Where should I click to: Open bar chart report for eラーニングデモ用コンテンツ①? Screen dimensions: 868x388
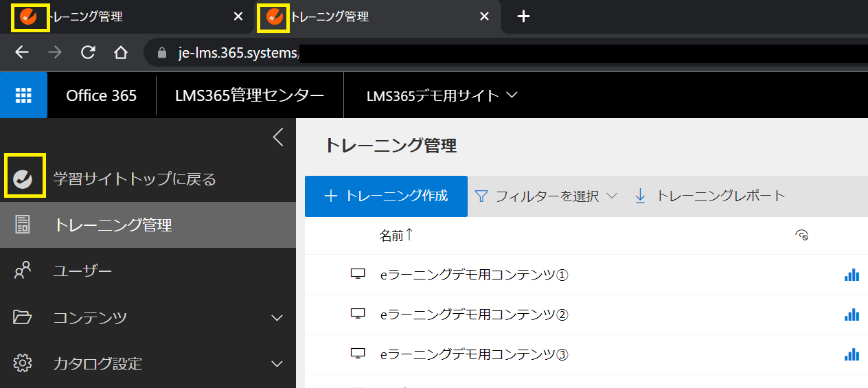tap(852, 275)
